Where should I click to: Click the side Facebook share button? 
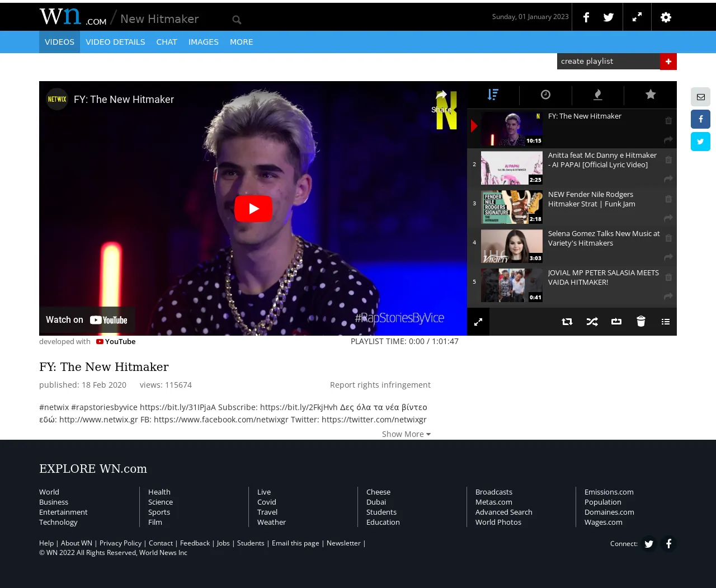pos(700,119)
